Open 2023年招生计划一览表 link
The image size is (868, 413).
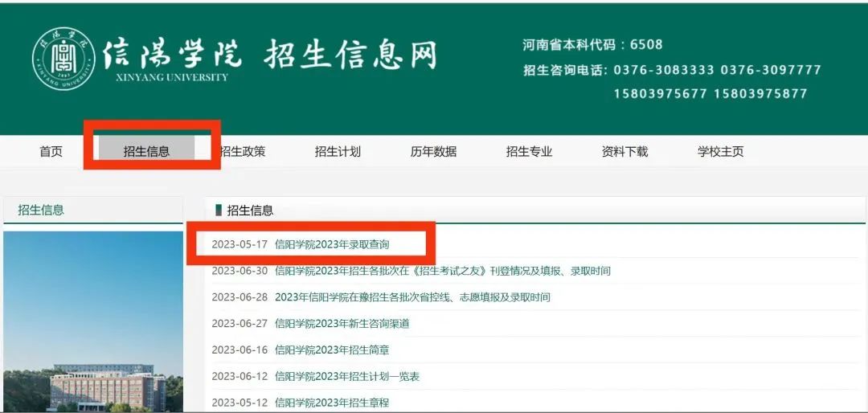coord(346,376)
